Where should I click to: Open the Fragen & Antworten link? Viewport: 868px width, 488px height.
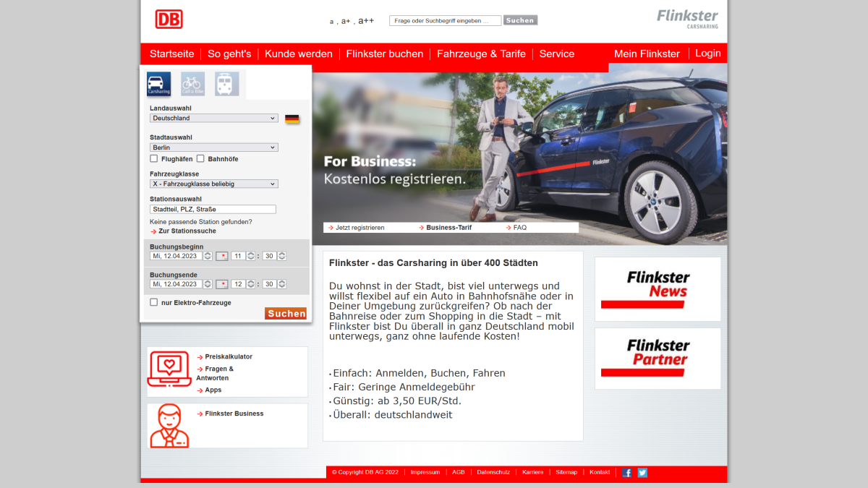click(215, 373)
